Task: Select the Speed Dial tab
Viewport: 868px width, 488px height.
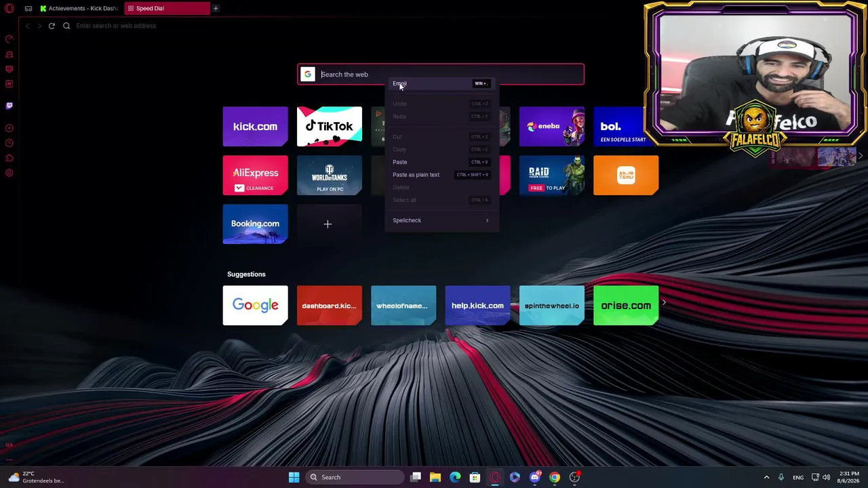Action: tap(166, 8)
